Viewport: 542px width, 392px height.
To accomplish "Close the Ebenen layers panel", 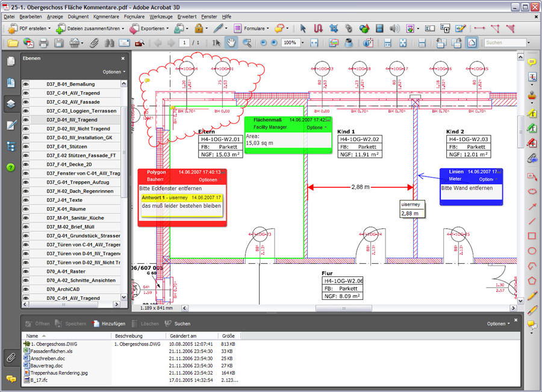I will (x=123, y=58).
